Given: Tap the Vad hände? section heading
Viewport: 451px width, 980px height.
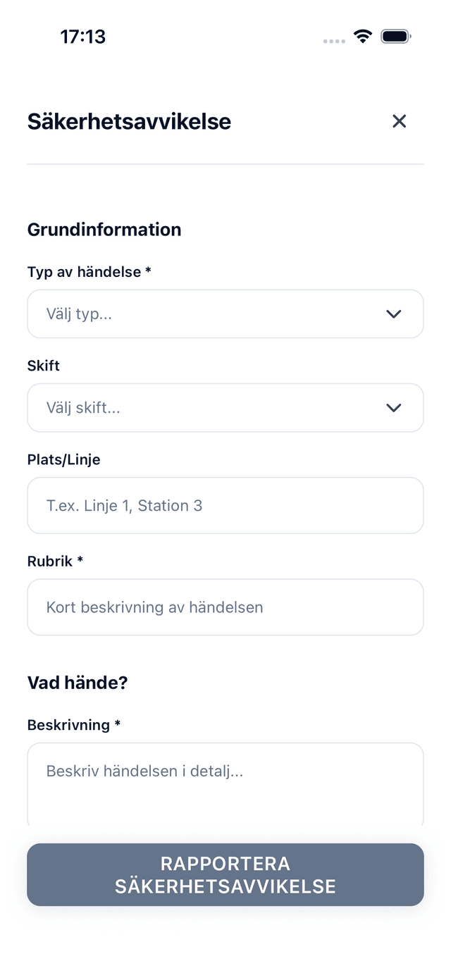Looking at the screenshot, I should point(78,682).
